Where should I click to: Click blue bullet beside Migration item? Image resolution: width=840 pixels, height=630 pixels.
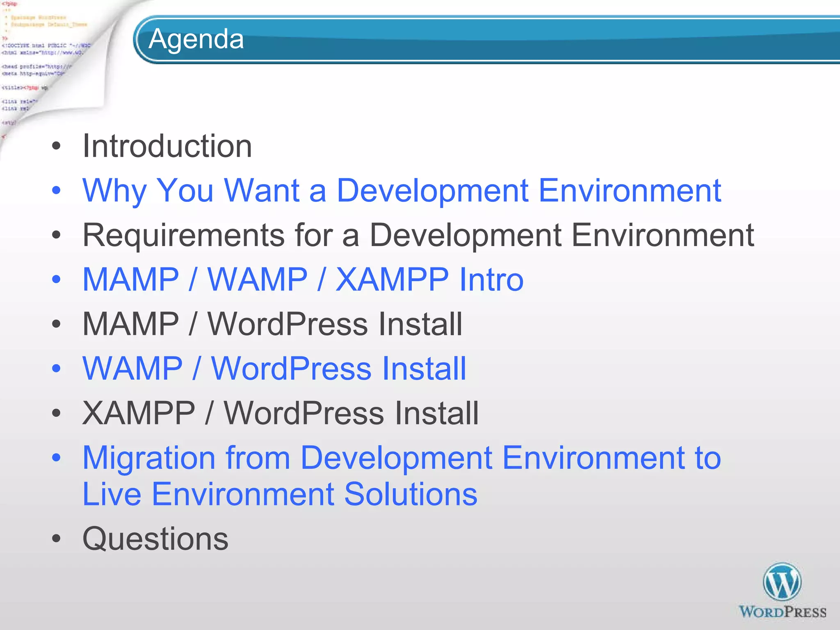coord(57,458)
